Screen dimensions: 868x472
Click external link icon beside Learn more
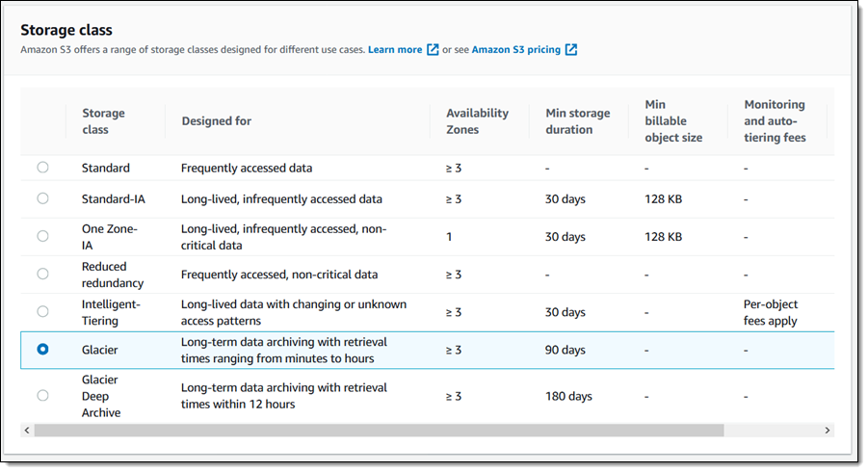(434, 49)
